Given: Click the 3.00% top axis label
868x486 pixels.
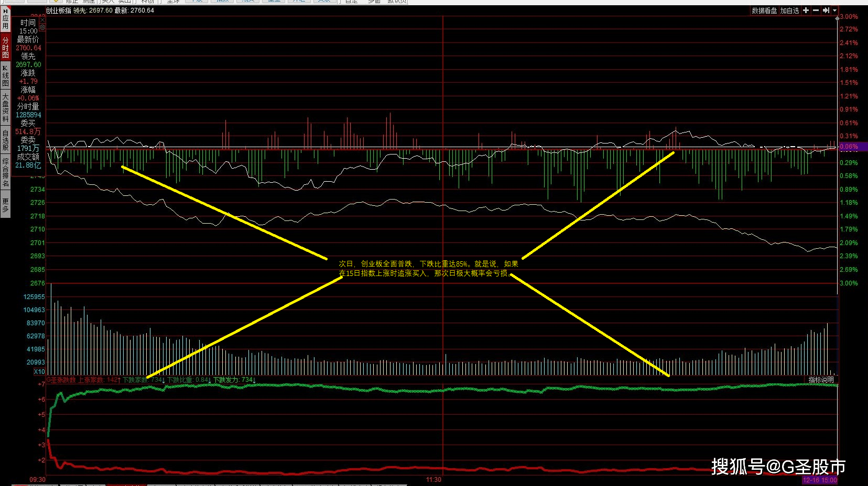Looking at the screenshot, I should tap(849, 17).
